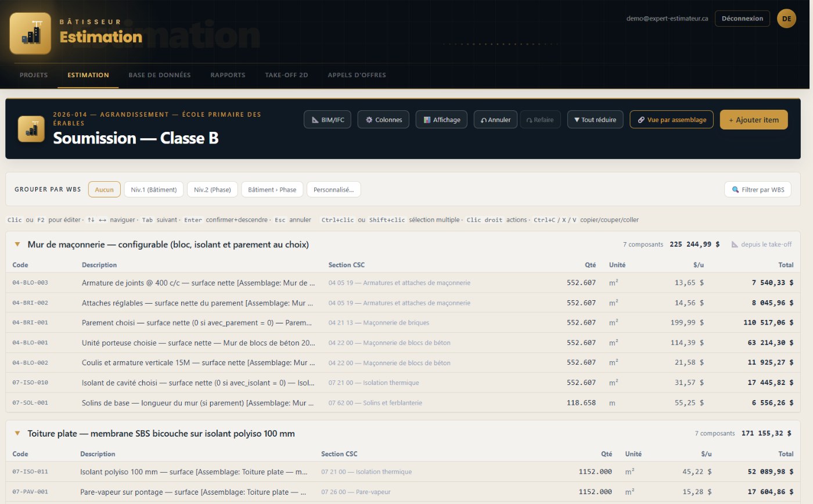
Task: Open the Appels d'offres tab
Action: coord(357,75)
